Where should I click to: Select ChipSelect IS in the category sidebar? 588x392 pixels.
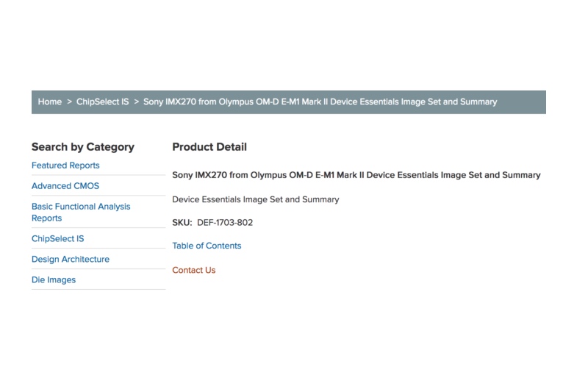click(57, 239)
